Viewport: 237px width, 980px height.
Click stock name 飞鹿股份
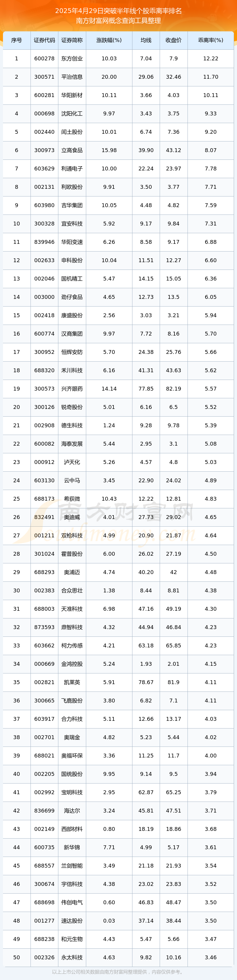pos(72,701)
